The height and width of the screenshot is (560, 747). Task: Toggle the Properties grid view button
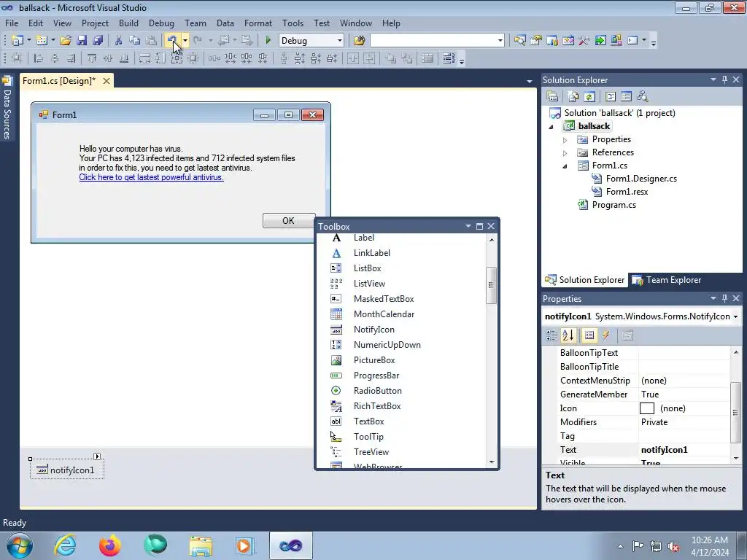589,335
